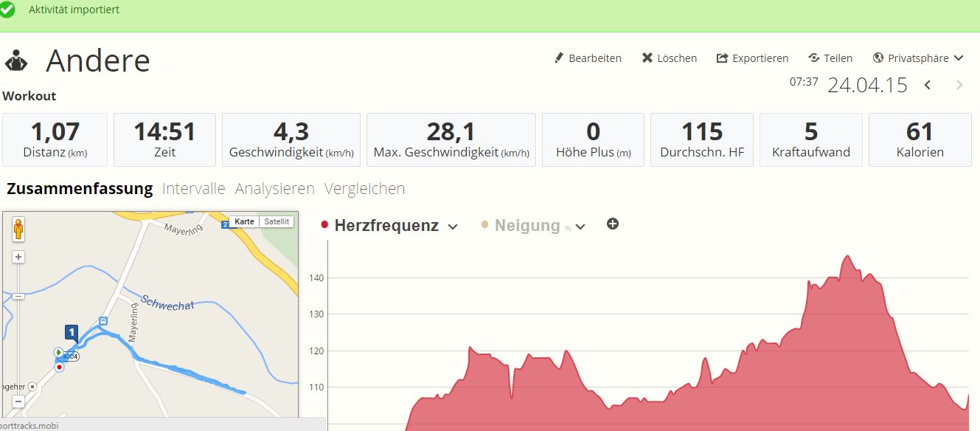Image resolution: width=980 pixels, height=431 pixels.
Task: Select the Karte map view
Action: coord(244,221)
